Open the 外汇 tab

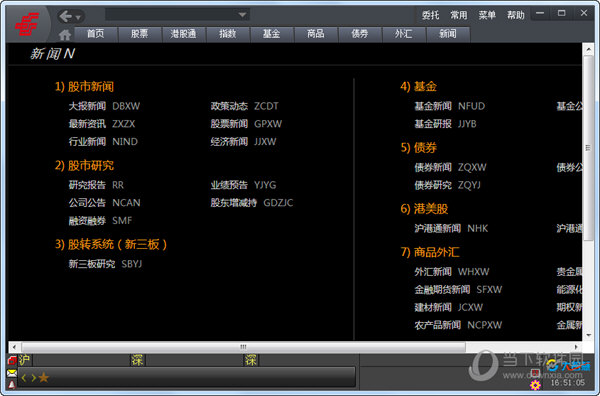403,34
